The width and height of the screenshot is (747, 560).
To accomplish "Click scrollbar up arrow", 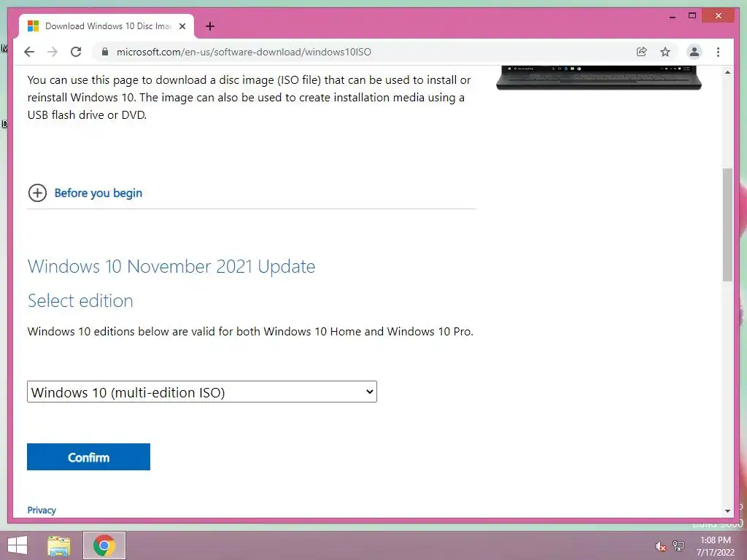I will pyautogui.click(x=727, y=72).
